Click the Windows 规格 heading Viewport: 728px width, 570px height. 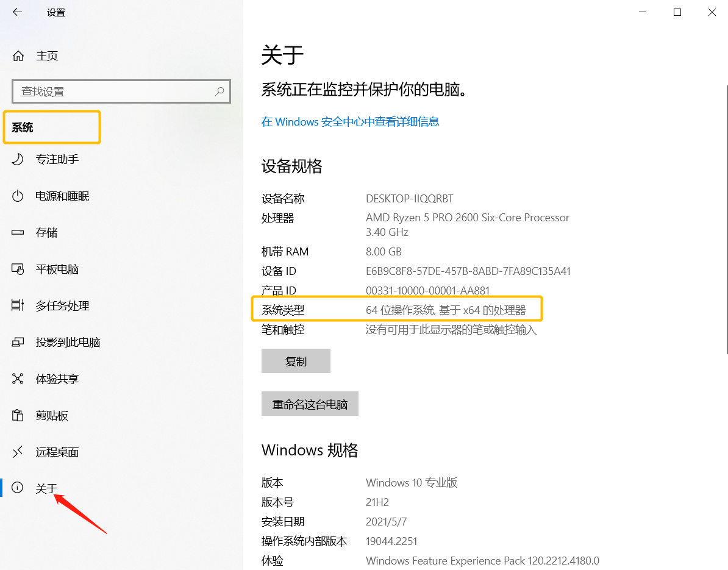pos(310,451)
